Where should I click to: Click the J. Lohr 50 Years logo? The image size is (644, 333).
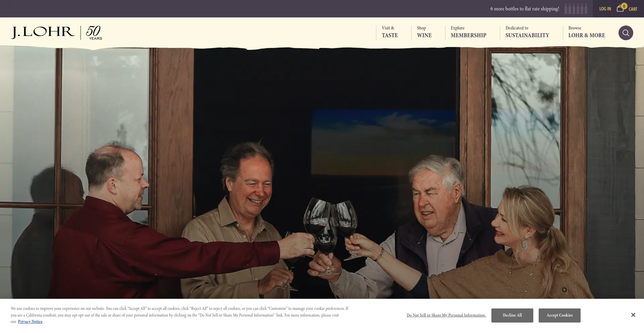click(x=56, y=33)
